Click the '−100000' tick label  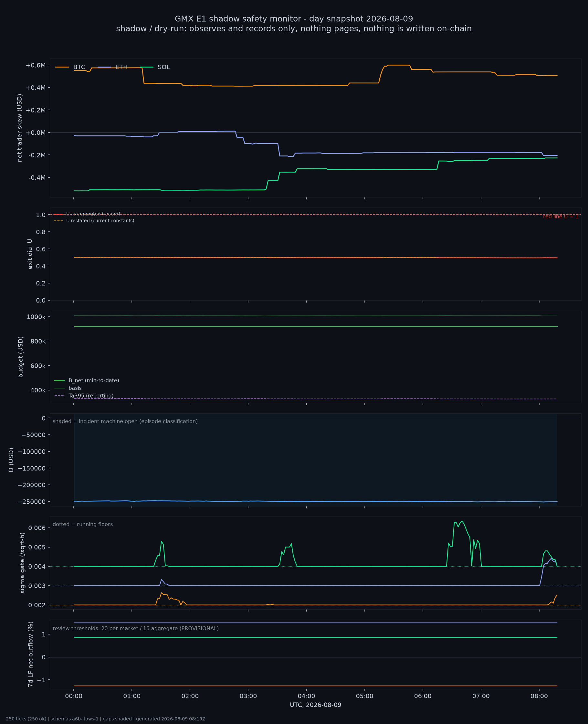click(32, 452)
